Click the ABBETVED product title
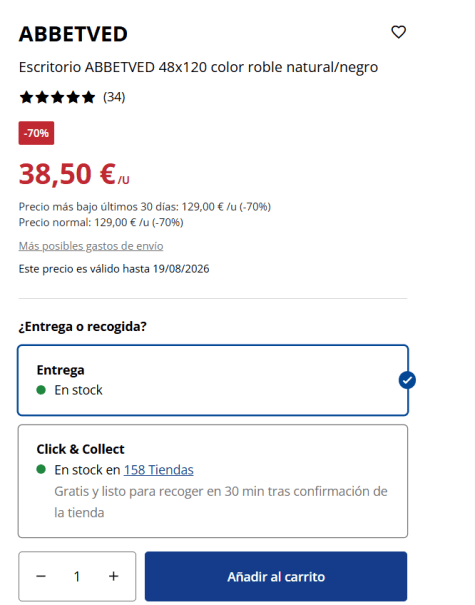The height and width of the screenshot is (605, 475). tap(73, 34)
